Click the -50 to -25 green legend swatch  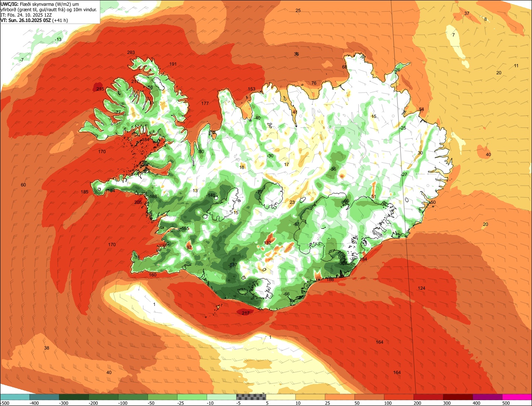point(163,397)
